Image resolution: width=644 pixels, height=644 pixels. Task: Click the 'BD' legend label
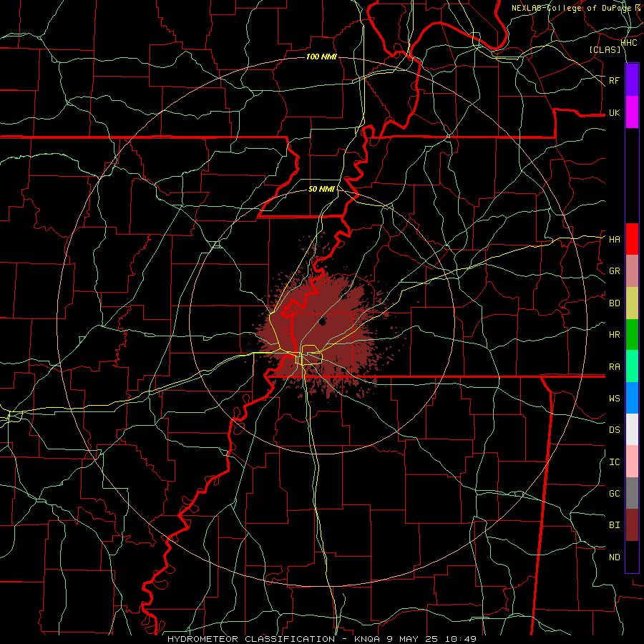point(614,303)
